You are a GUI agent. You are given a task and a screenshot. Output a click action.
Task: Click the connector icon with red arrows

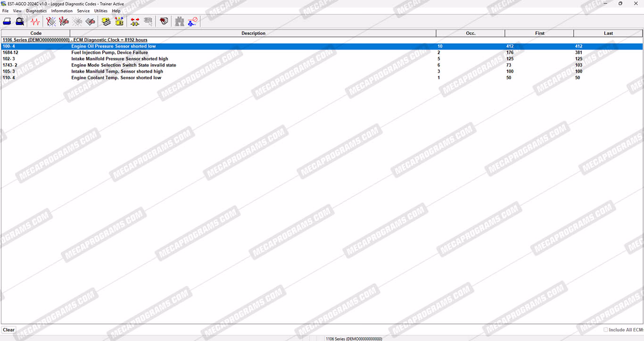(135, 22)
